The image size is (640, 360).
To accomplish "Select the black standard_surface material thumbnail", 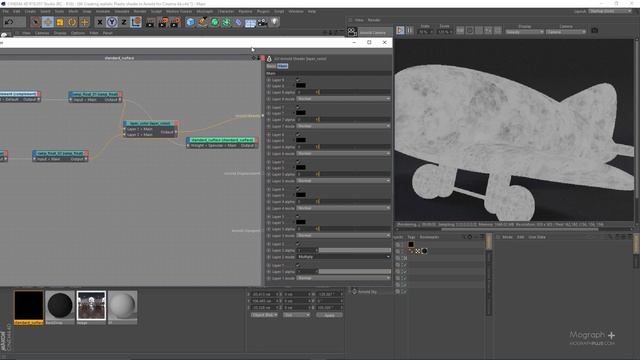I will point(29,306).
